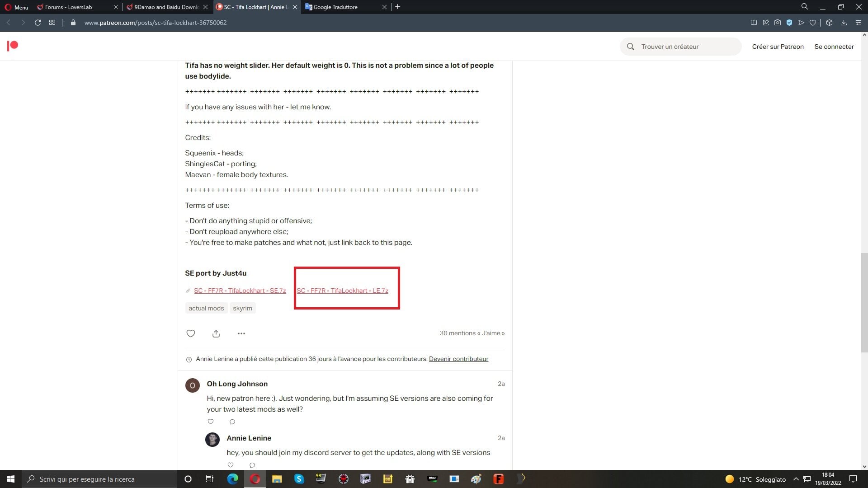This screenshot has height=488, width=868.
Task: Open the Opera reader mode book icon
Action: point(754,23)
